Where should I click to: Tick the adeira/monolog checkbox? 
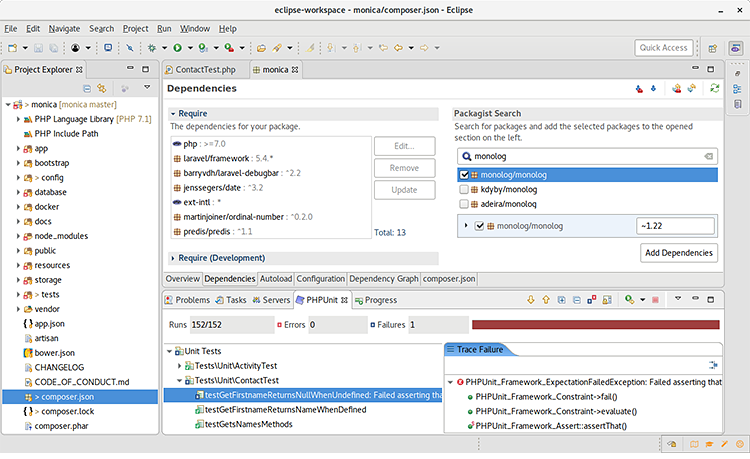pyautogui.click(x=464, y=202)
